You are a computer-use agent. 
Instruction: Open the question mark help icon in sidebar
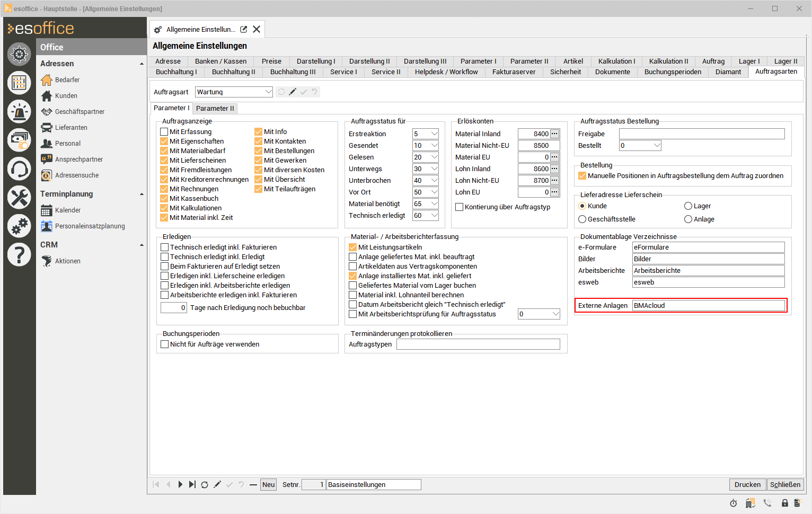pyautogui.click(x=19, y=255)
